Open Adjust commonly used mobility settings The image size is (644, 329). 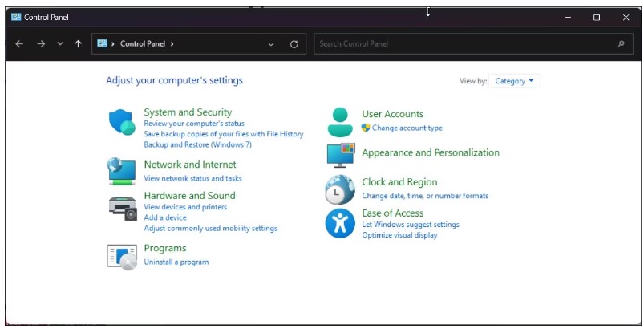210,229
